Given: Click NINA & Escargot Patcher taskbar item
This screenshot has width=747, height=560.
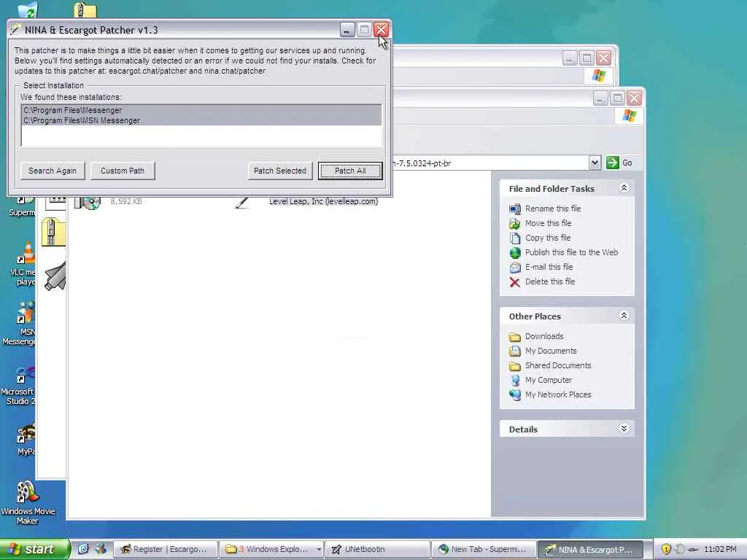Looking at the screenshot, I should [590, 550].
